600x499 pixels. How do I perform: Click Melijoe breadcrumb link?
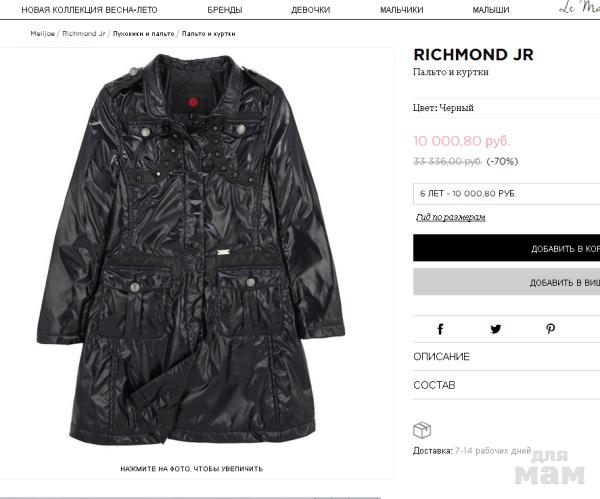coord(42,34)
